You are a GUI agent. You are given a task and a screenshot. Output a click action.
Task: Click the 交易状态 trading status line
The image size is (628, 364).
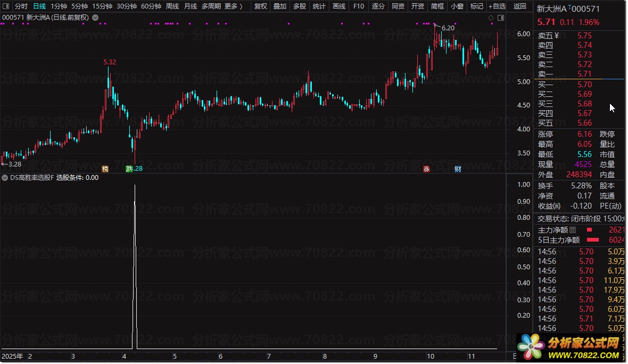(580, 219)
